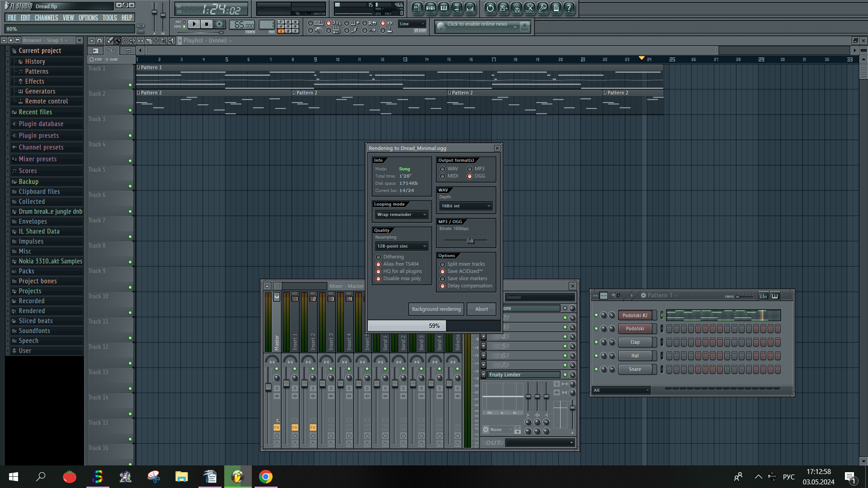
Task: Expand the Packs folder in browser
Action: pyautogui.click(x=26, y=272)
